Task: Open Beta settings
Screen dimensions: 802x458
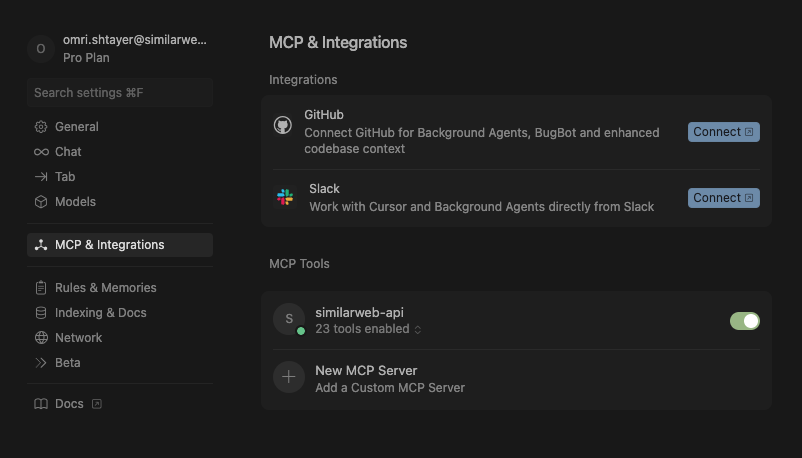Action: point(120,363)
